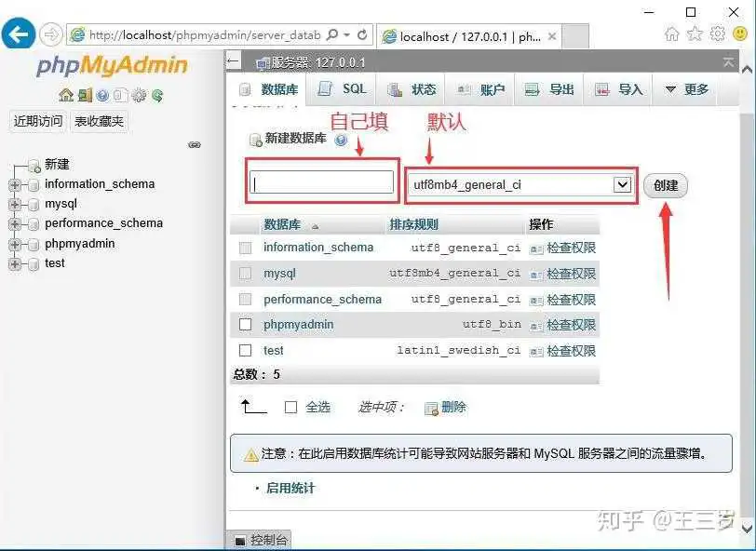Expand phpmyadmin node in navigation tree
The height and width of the screenshot is (551, 756).
(x=15, y=245)
